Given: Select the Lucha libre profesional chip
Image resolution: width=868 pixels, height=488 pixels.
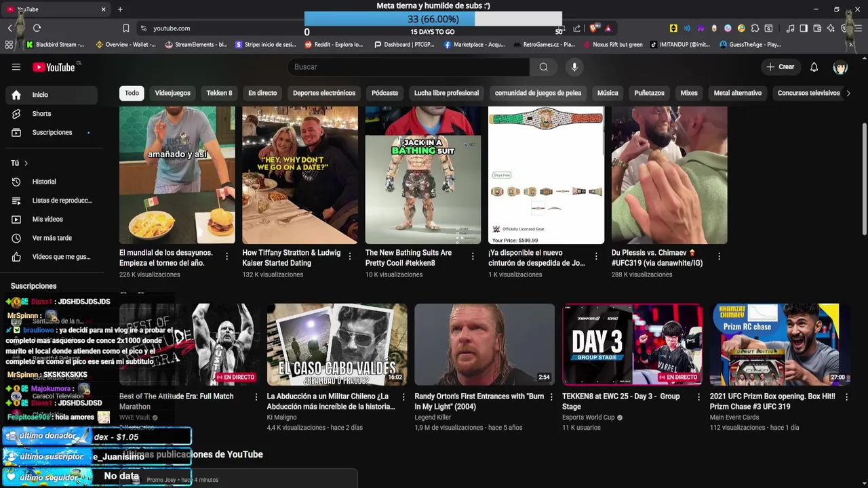Looking at the screenshot, I should pos(446,94).
